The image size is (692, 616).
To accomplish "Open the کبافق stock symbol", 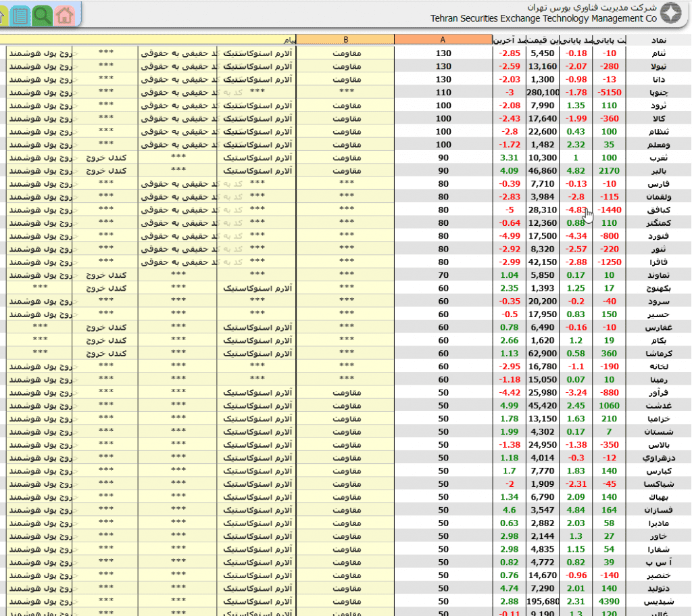I will pos(658,210).
